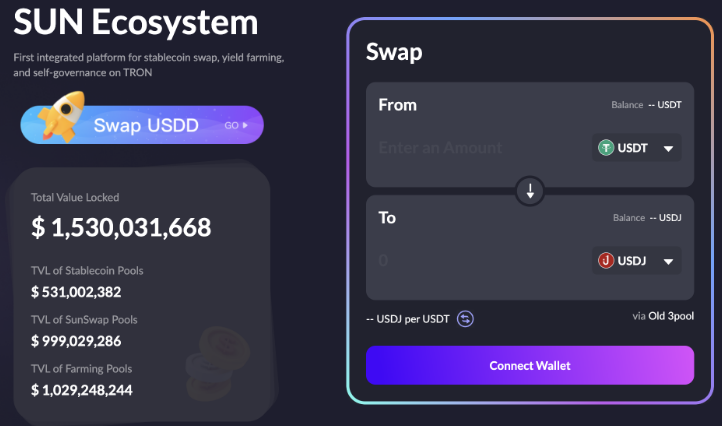Click the Swap USDD rocket icon
722x426 pixels.
pos(62,116)
